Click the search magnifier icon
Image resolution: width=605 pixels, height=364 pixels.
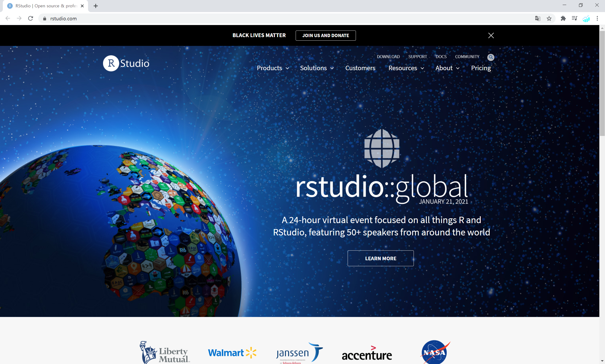[x=490, y=57]
